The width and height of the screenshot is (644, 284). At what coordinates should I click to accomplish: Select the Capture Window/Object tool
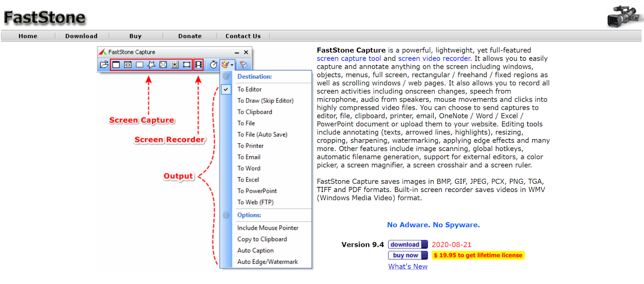pos(128,64)
